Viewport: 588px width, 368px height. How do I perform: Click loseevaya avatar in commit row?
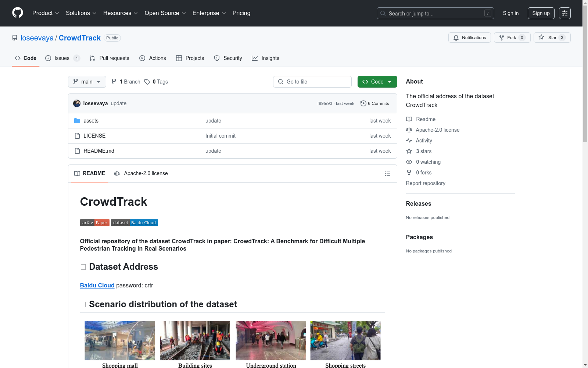click(x=77, y=103)
